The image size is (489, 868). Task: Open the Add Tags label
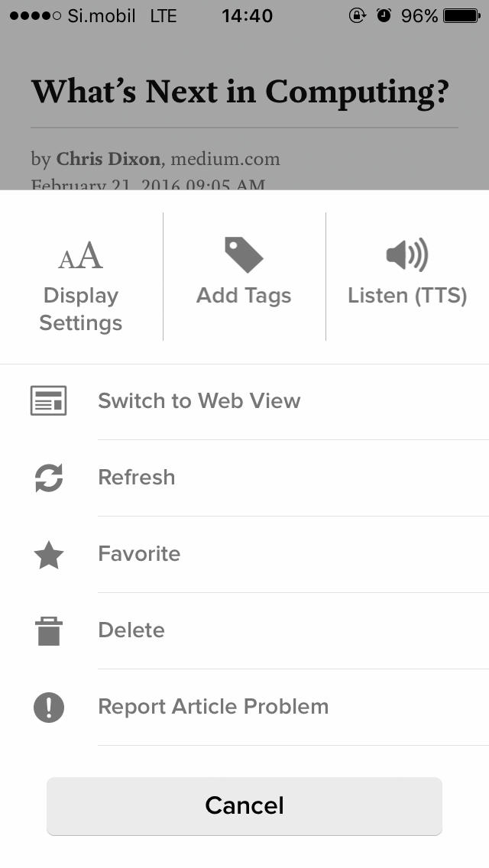click(x=244, y=296)
